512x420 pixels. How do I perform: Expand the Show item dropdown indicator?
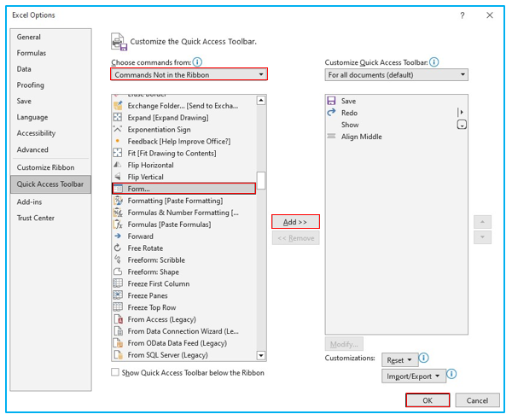(462, 125)
